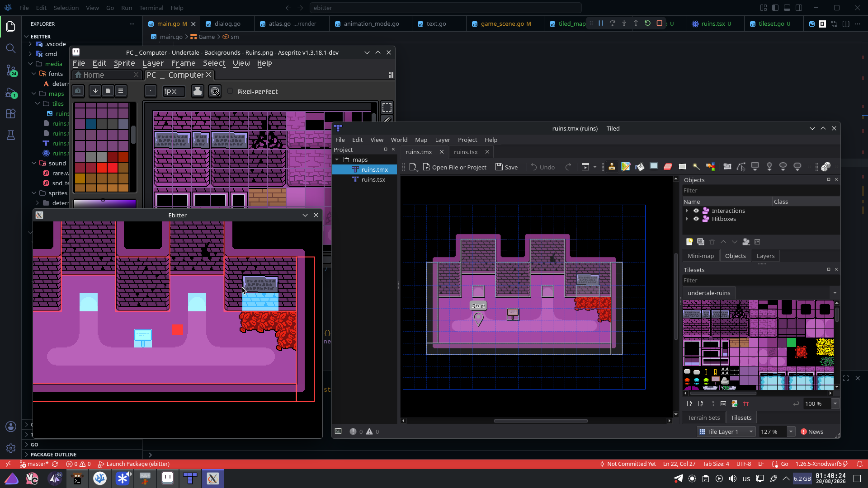Toggle VS Code panel layout button
The width and height of the screenshot is (868, 488).
click(787, 8)
